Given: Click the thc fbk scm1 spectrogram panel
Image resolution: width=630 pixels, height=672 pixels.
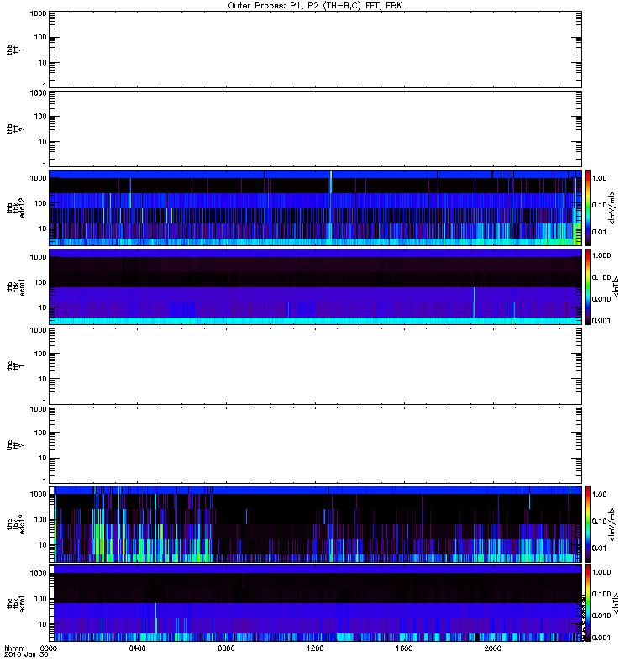Looking at the screenshot, I should coord(316,603).
